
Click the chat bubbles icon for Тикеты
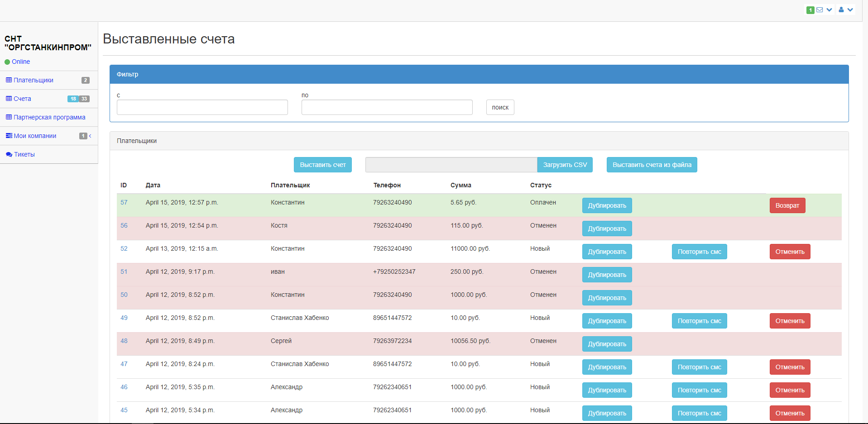[x=9, y=154]
